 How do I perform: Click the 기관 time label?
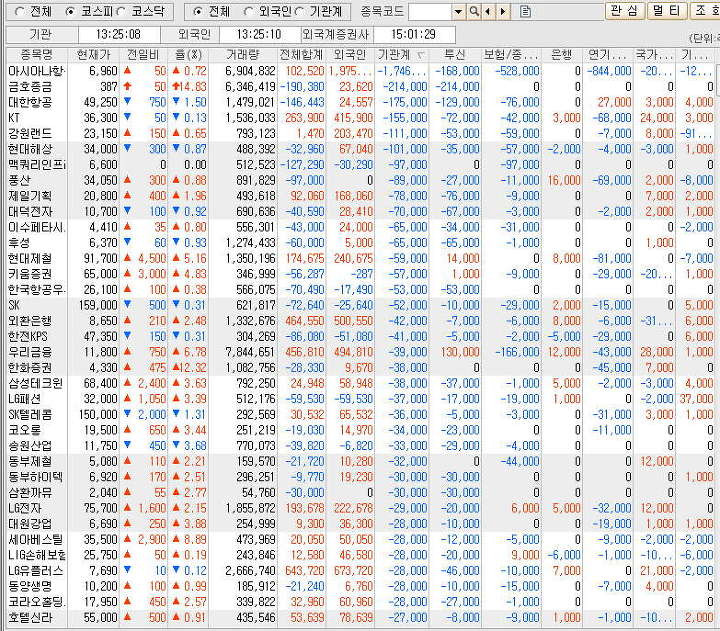(x=41, y=34)
